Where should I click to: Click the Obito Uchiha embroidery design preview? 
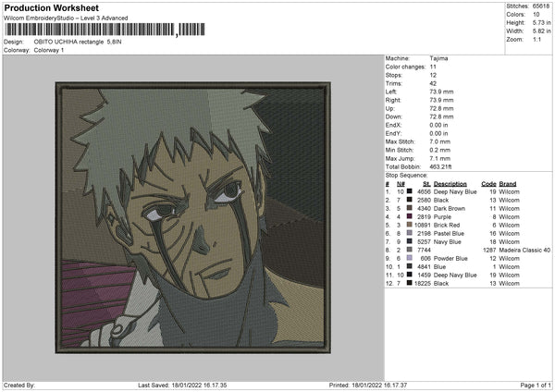pyautogui.click(x=193, y=217)
